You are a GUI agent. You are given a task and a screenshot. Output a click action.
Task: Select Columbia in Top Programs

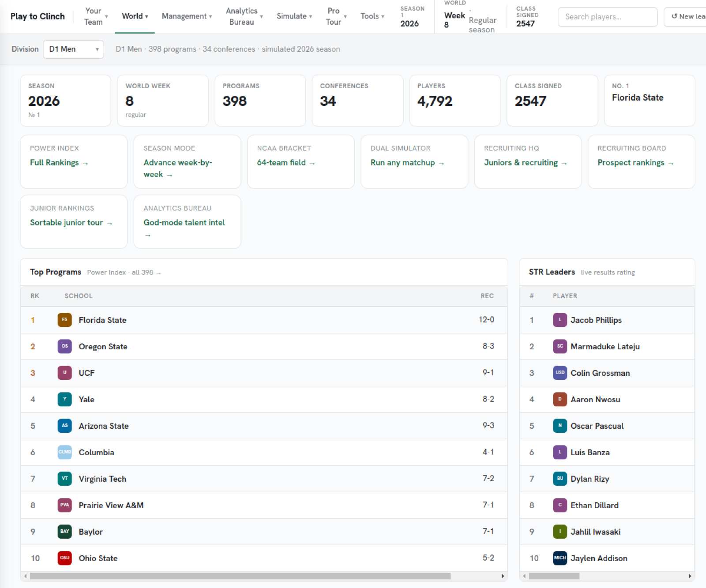96,453
